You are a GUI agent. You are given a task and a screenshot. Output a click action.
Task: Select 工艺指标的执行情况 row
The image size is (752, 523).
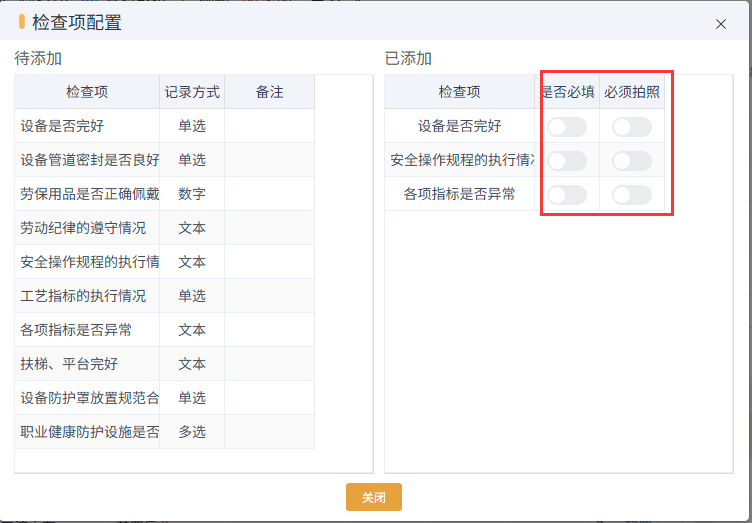click(x=164, y=296)
